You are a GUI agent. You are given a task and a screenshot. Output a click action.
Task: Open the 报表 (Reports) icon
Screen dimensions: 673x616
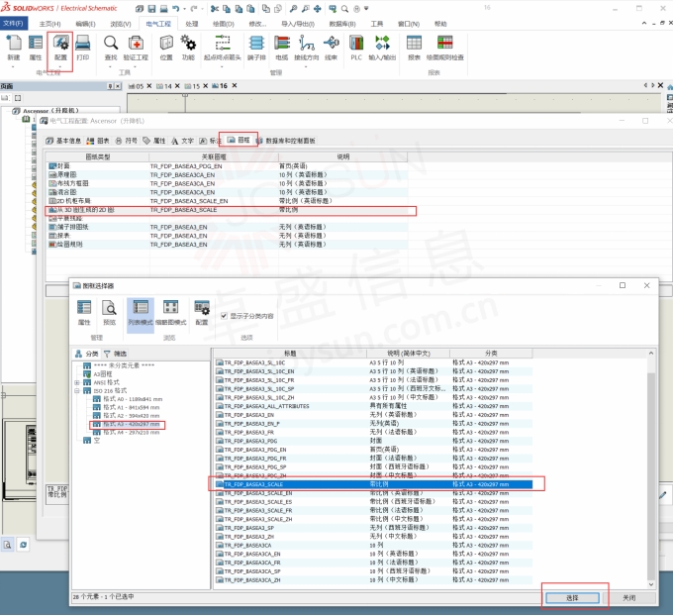pyautogui.click(x=414, y=48)
